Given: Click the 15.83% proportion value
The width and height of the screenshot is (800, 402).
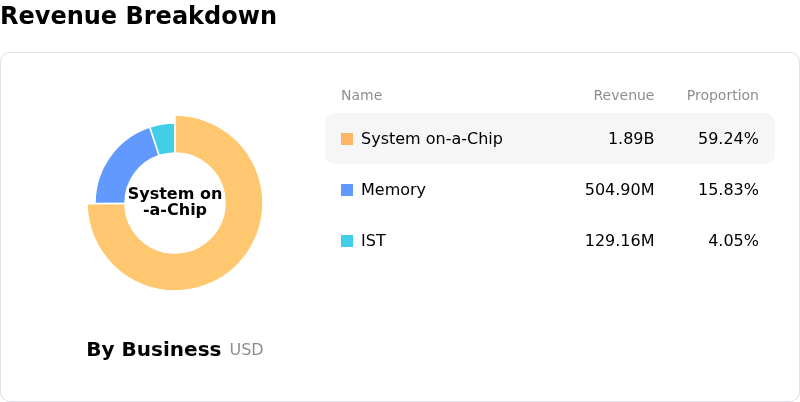Looking at the screenshot, I should (x=728, y=190).
